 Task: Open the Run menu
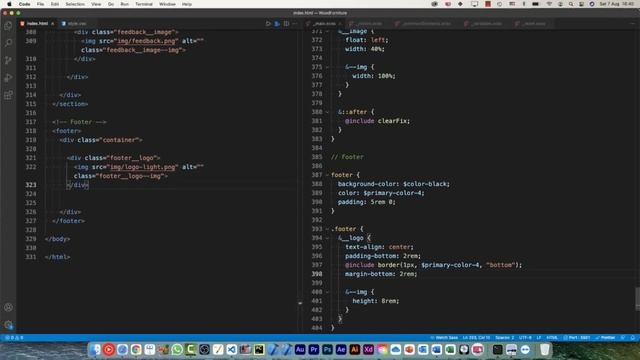click(124, 4)
